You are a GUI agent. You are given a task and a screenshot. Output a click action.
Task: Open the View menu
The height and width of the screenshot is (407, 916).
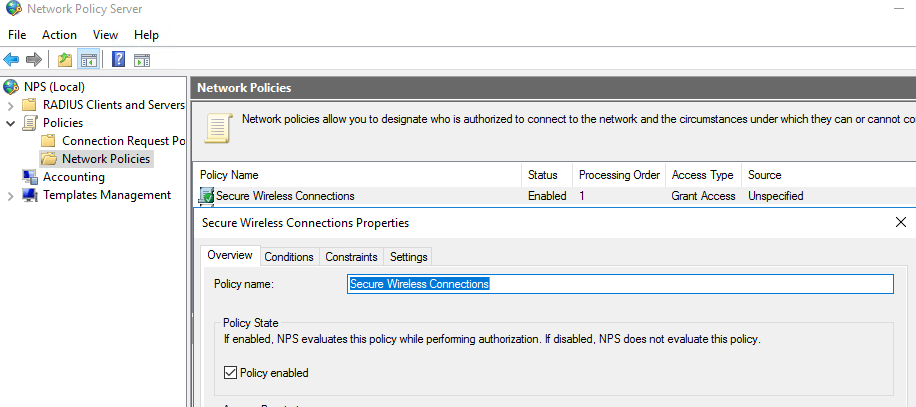tap(105, 35)
